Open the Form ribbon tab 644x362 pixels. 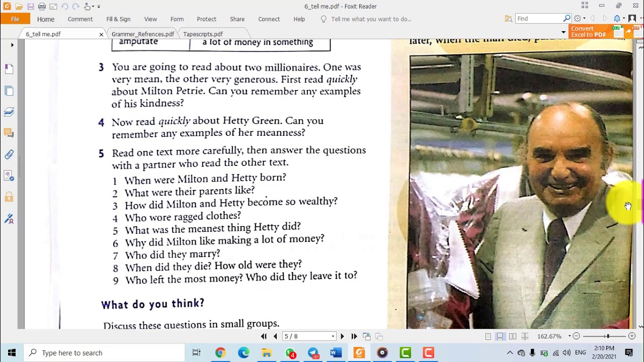tap(177, 19)
